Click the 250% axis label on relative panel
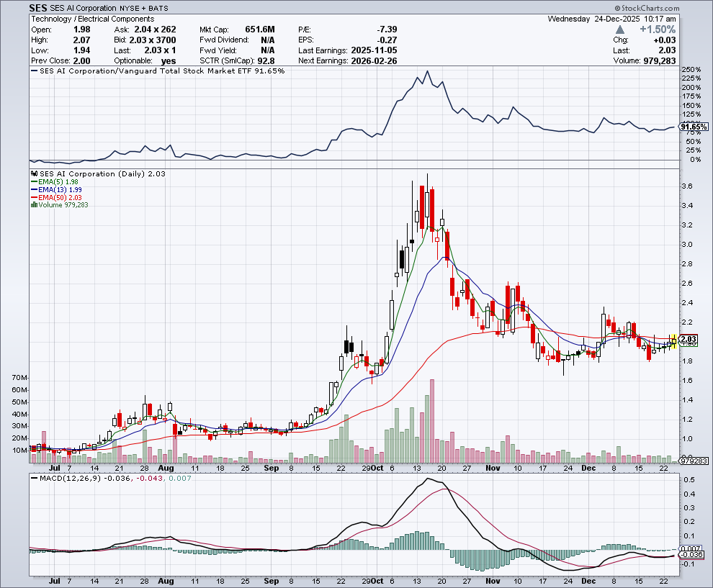The height and width of the screenshot is (588, 713). tap(691, 70)
